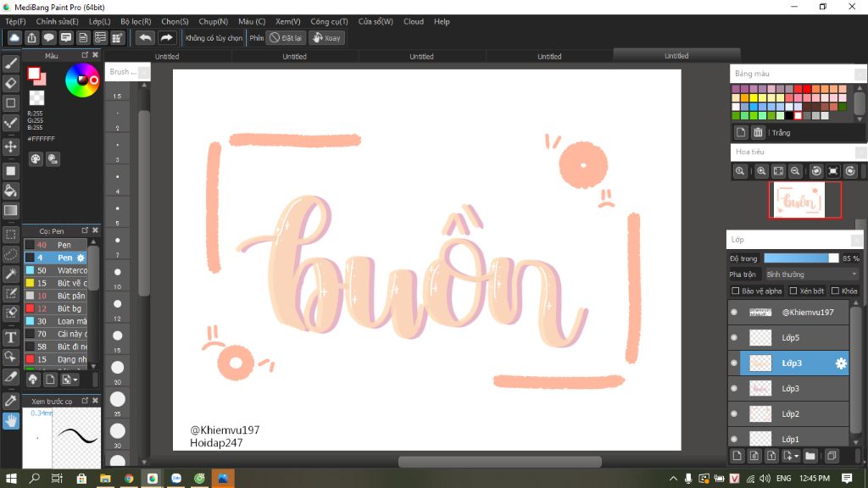868x488 pixels.
Task: Select the Move tool
Action: click(10, 147)
